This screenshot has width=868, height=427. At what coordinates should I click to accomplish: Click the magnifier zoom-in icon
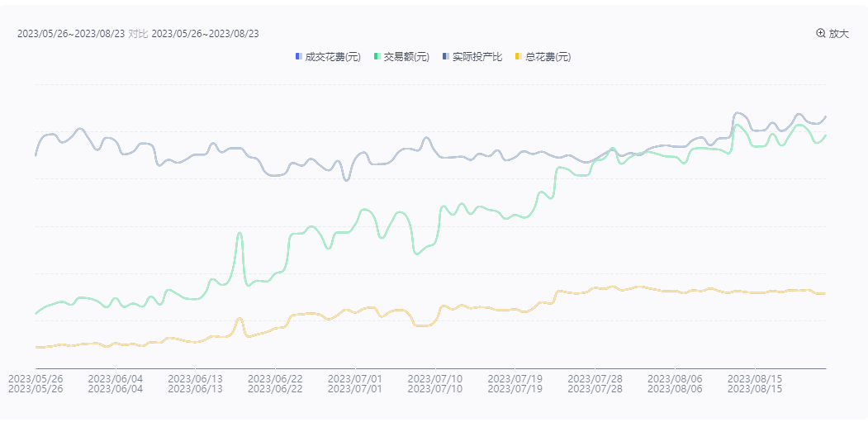820,34
